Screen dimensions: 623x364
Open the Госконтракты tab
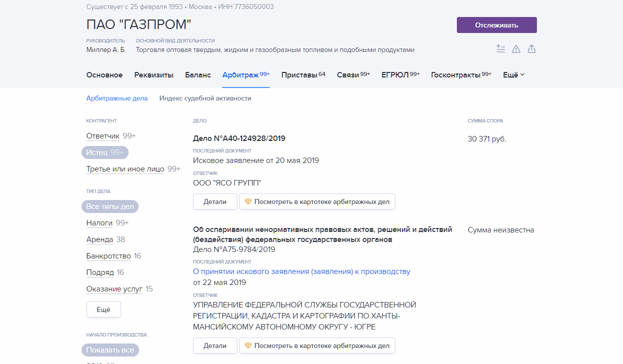(x=461, y=75)
